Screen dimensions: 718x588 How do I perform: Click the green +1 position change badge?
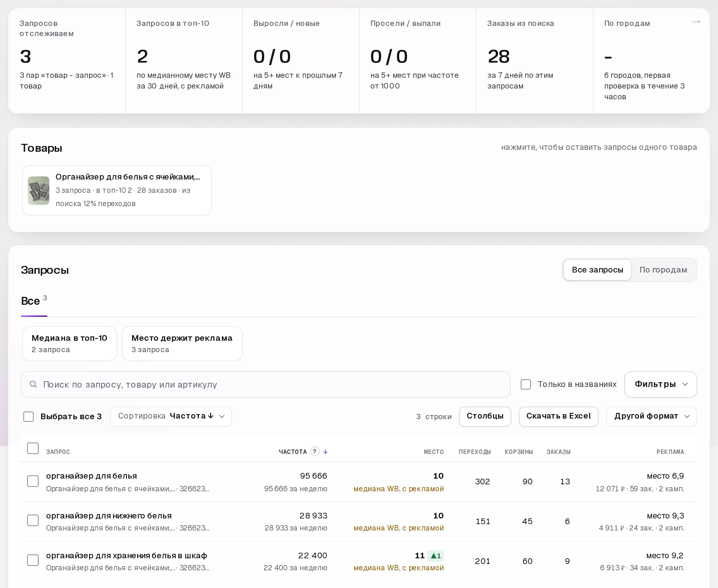(435, 556)
